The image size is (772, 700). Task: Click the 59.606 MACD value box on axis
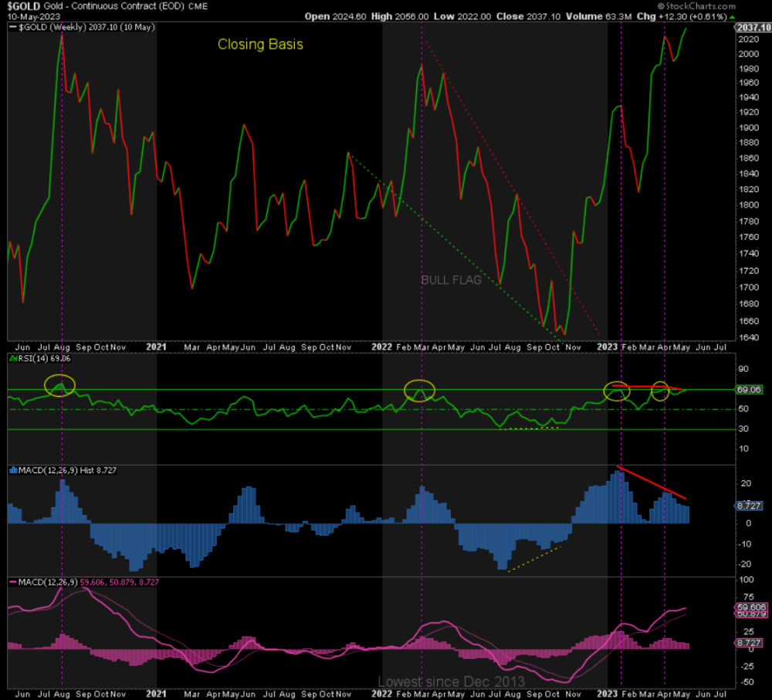pyautogui.click(x=750, y=609)
